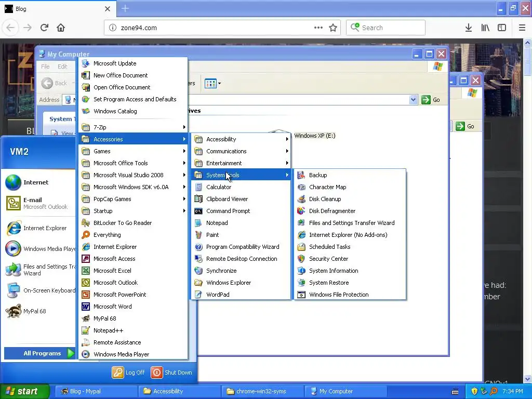Click the Command Prompt icon
The width and height of the screenshot is (532, 399).
pyautogui.click(x=198, y=211)
